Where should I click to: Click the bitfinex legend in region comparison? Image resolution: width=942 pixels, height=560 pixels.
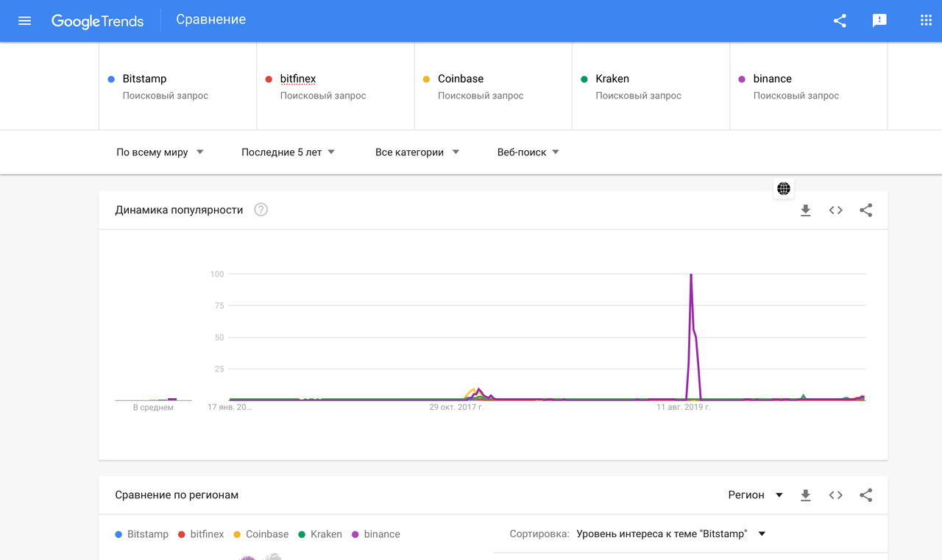pyautogui.click(x=201, y=534)
